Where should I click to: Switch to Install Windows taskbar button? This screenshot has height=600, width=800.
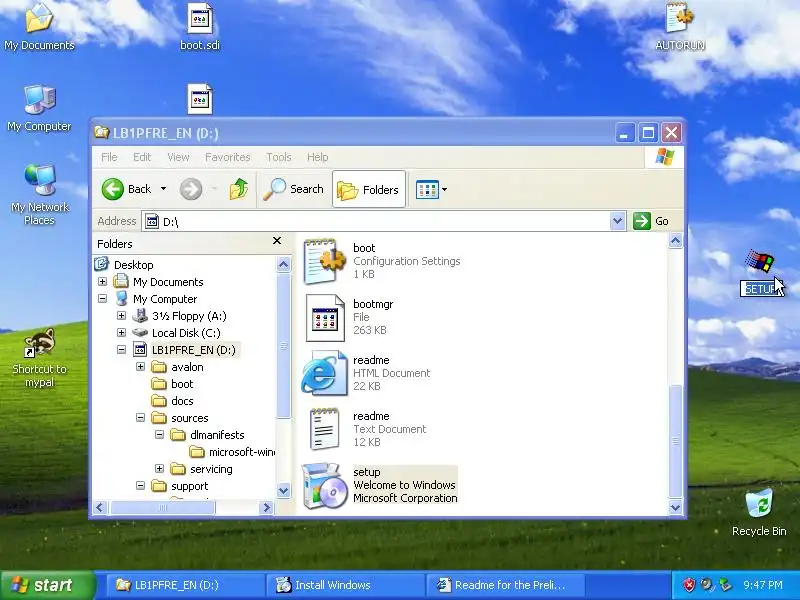pos(344,585)
